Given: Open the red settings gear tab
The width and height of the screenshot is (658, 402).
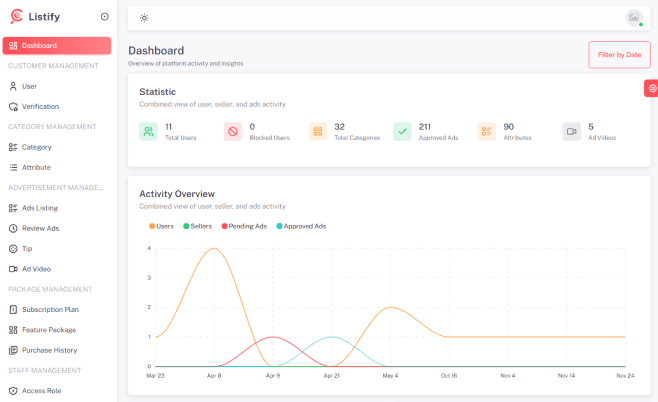Looking at the screenshot, I should point(652,88).
